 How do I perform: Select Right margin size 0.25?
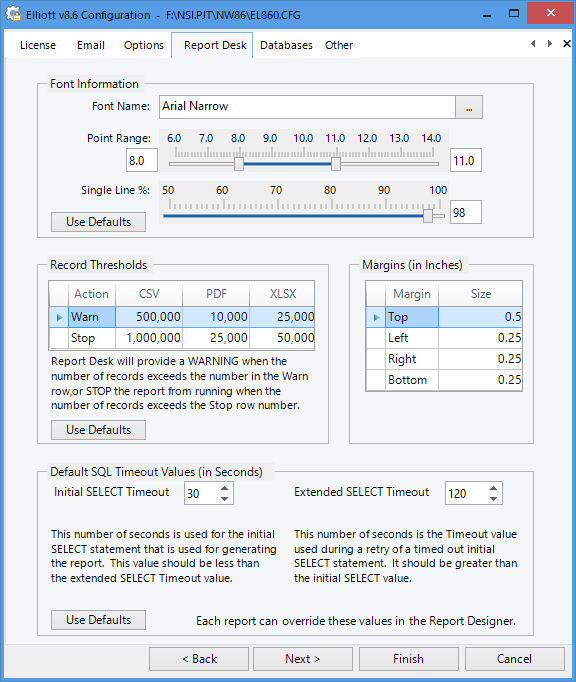[480, 359]
